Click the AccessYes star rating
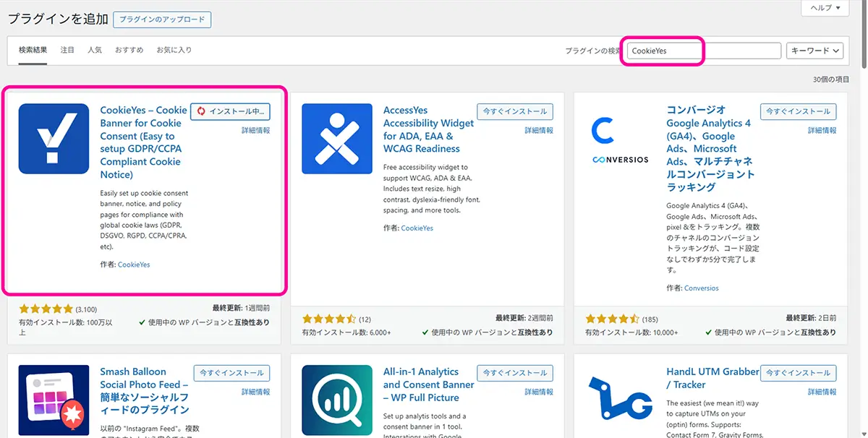Screen dimensions: 868x438 pyautogui.click(x=329, y=319)
